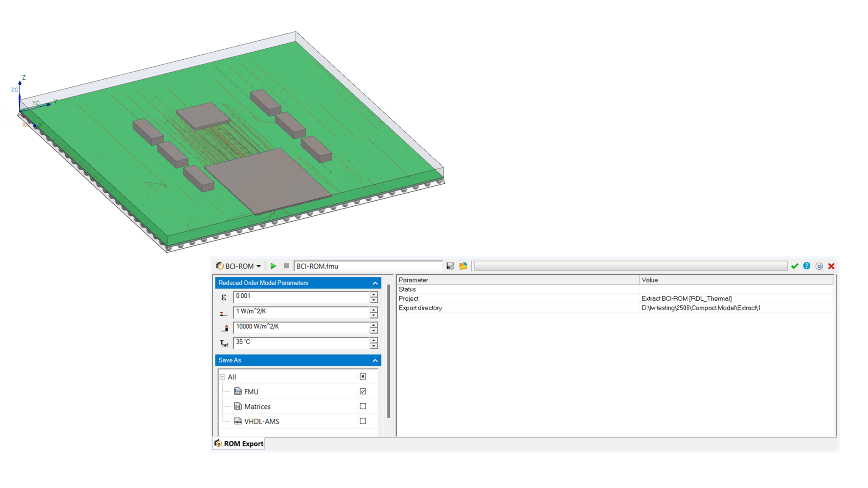This screenshot has height=488, width=868.
Task: Uncheck the FMU export option
Action: pyautogui.click(x=362, y=391)
